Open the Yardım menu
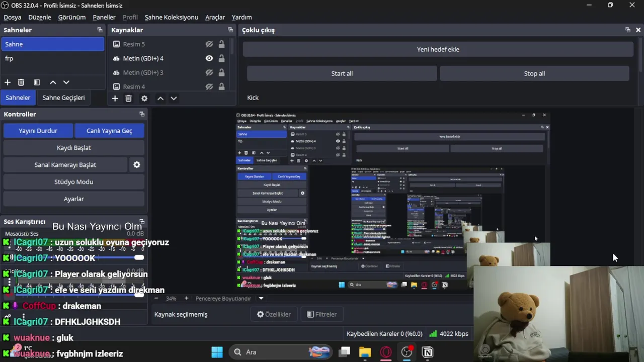The width and height of the screenshot is (644, 362). coord(242,17)
